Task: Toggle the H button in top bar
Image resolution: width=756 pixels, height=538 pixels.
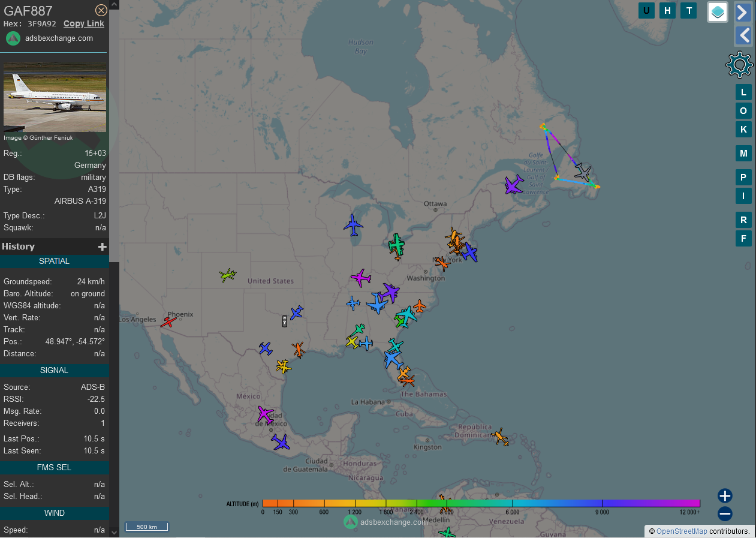Action: 667,10
